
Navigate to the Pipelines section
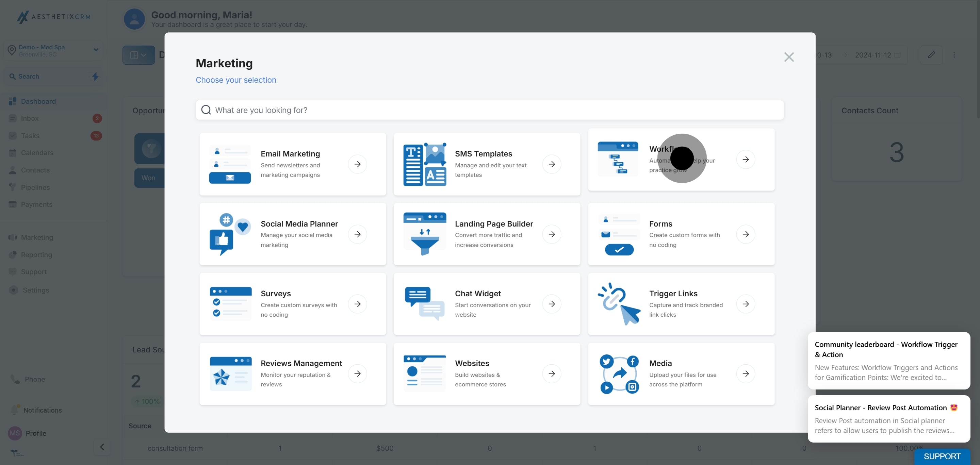pos(35,187)
